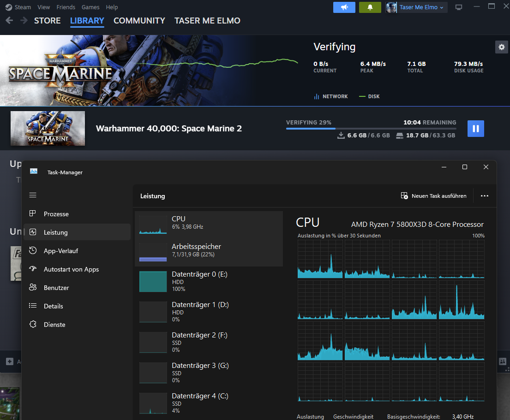Go forward with Steam forward arrow
510x420 pixels.
click(24, 20)
